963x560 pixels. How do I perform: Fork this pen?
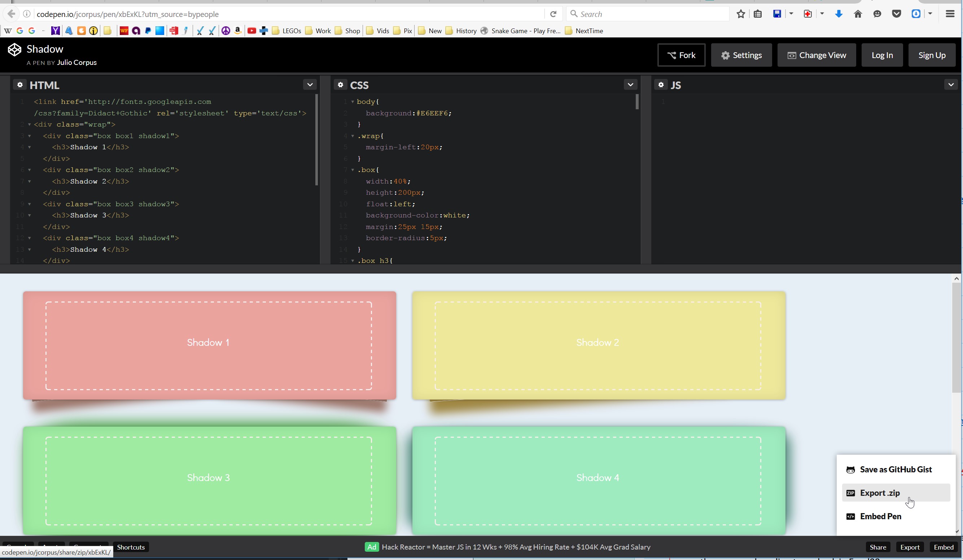pyautogui.click(x=681, y=55)
